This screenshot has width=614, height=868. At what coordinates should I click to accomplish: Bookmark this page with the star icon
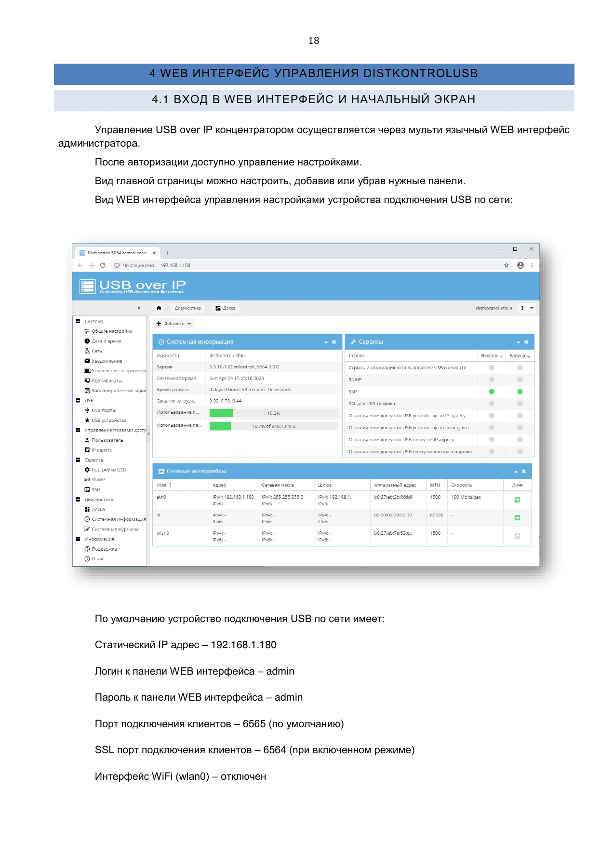[x=506, y=265]
